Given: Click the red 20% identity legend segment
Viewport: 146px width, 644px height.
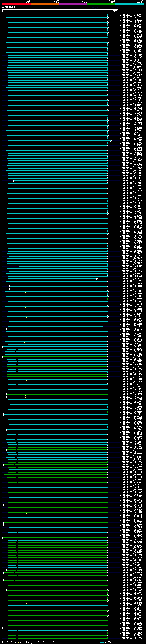Looking at the screenshot, I should click(x=16, y=4).
